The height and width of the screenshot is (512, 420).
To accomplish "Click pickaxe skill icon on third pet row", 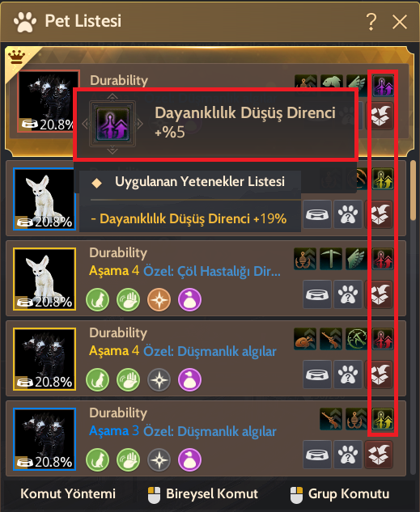I will [331, 259].
